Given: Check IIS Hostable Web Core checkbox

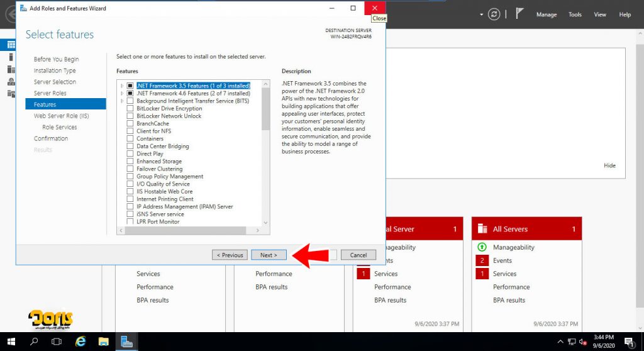Looking at the screenshot, I should click(x=130, y=191).
